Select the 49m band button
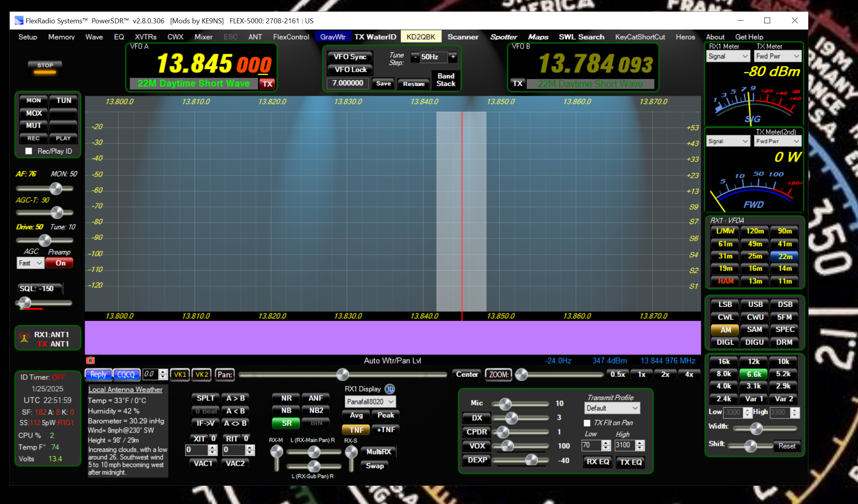The height and width of the screenshot is (504, 858). 755,244
